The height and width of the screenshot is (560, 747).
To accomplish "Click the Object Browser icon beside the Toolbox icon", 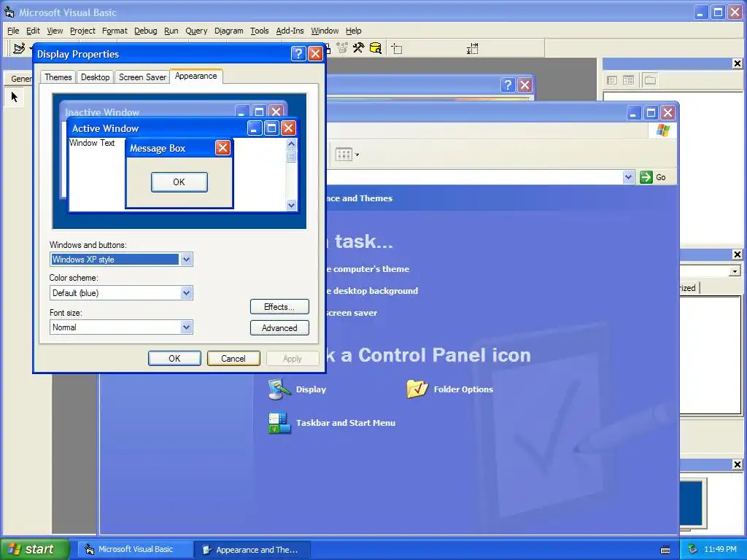I will [341, 47].
